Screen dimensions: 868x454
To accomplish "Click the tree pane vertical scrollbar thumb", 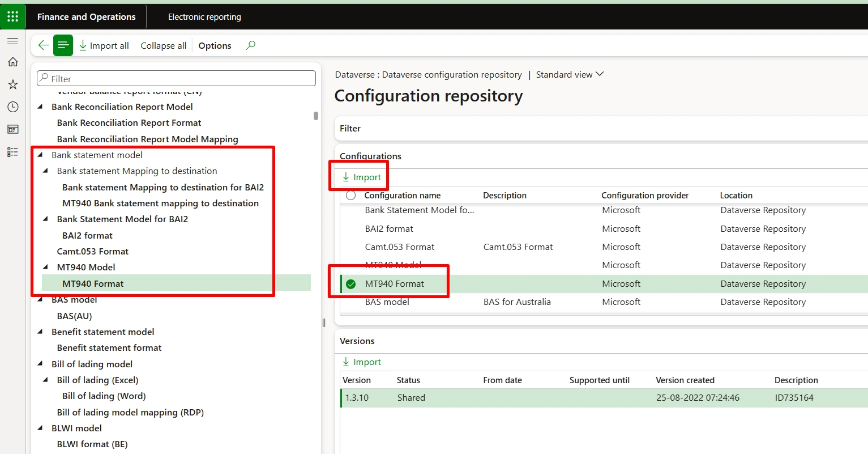I will tap(316, 116).
